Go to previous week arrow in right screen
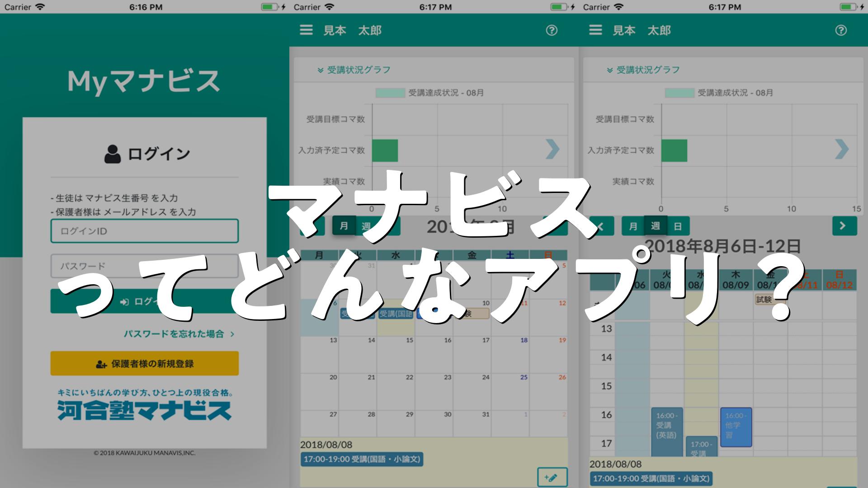The image size is (868, 488). [x=602, y=226]
